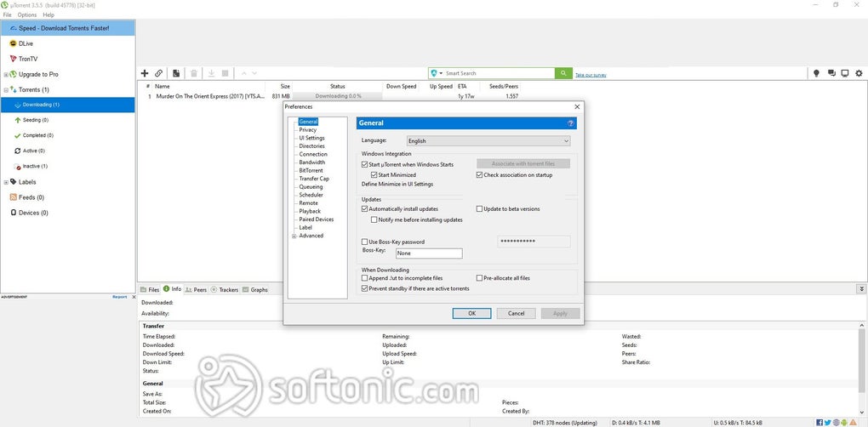Click the Stop square toolbar icon
The image size is (868, 427).
click(226, 73)
